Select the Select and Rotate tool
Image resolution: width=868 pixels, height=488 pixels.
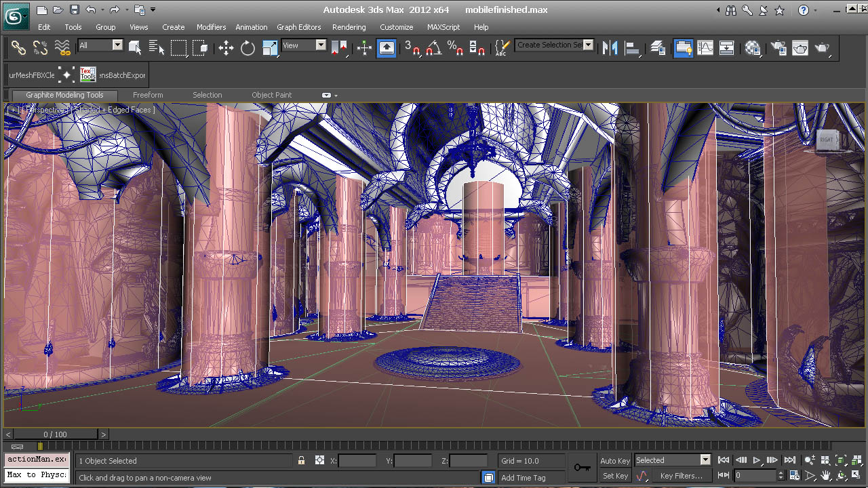248,47
